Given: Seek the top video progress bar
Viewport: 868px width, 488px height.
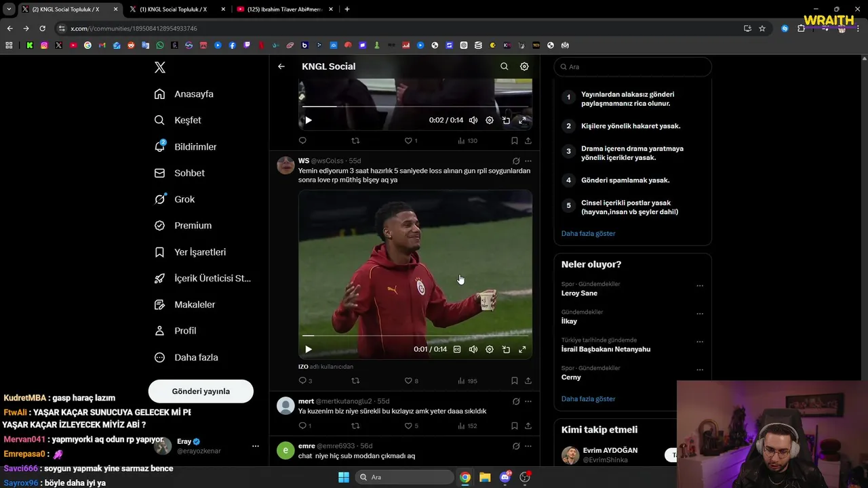Looking at the screenshot, I should [x=415, y=106].
